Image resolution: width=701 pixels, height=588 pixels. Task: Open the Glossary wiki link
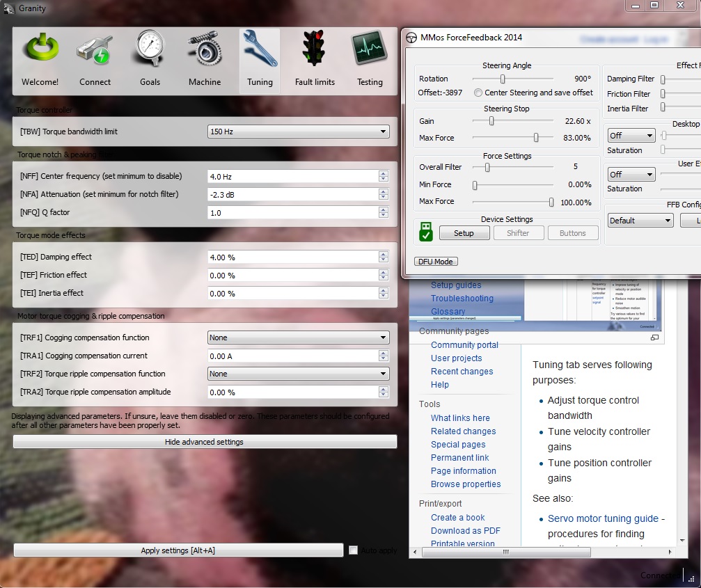(448, 312)
